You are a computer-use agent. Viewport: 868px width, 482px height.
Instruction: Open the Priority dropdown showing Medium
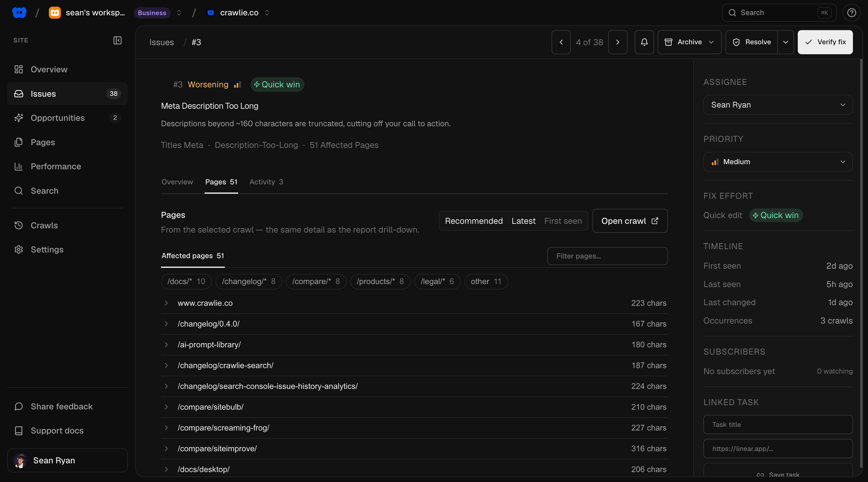coord(778,162)
